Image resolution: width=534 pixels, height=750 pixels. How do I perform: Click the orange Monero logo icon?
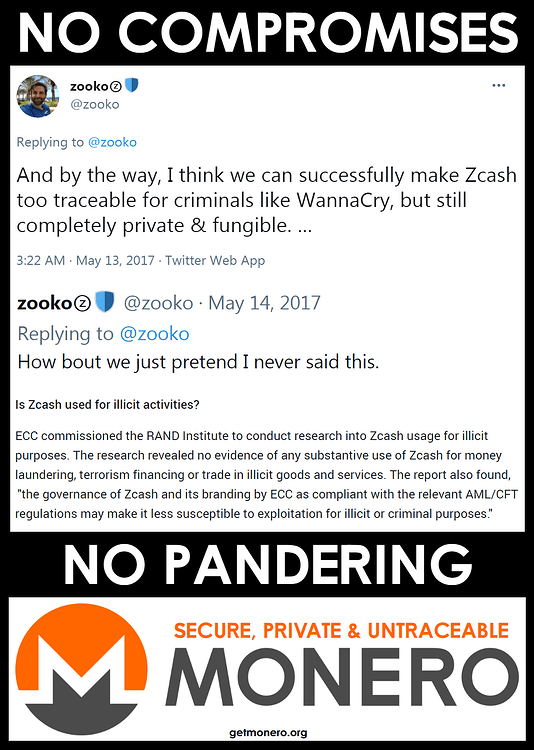click(81, 670)
